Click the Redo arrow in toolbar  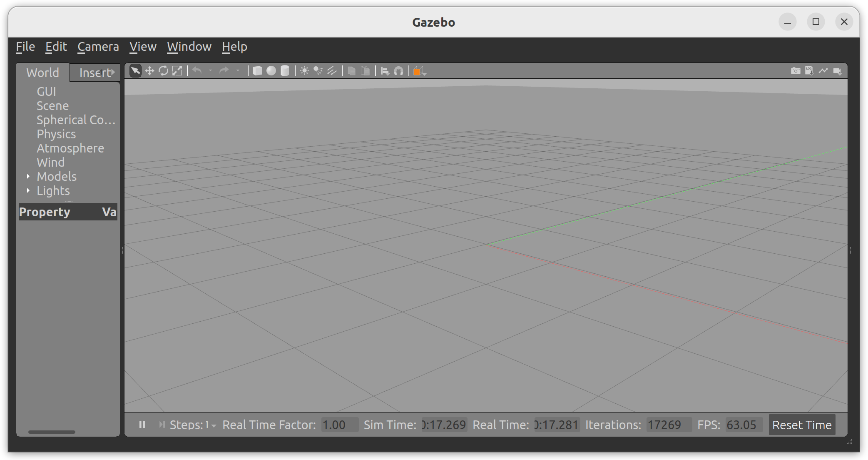click(224, 71)
